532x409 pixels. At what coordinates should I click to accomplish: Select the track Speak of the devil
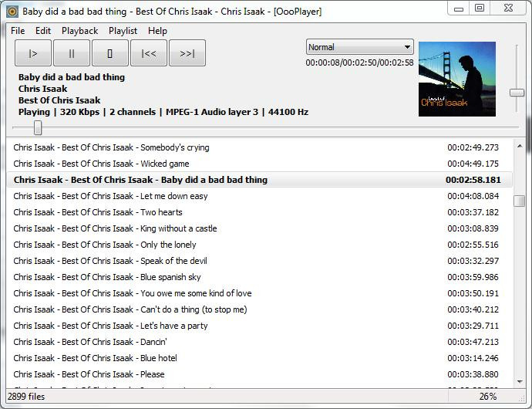click(260, 261)
